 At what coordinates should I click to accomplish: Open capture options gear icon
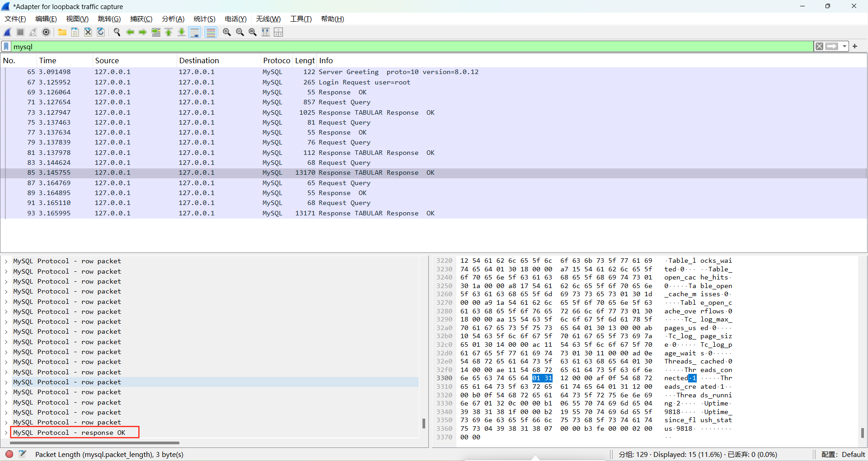(x=46, y=32)
